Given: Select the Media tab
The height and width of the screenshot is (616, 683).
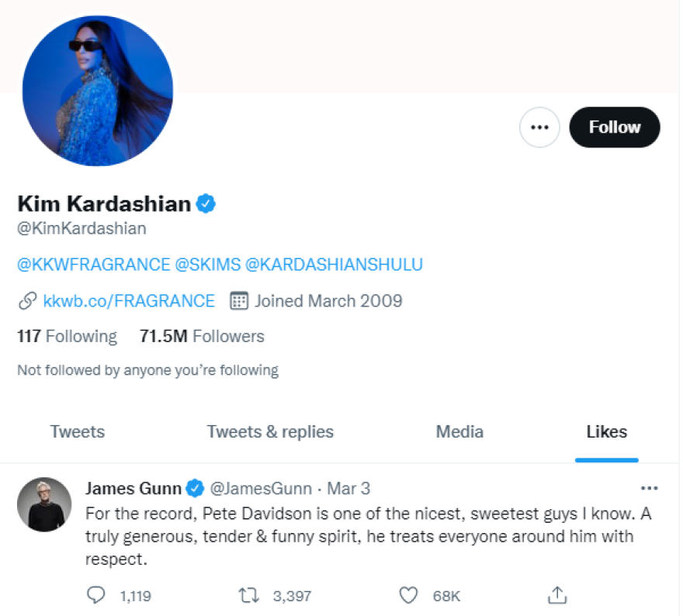Looking at the screenshot, I should pyautogui.click(x=459, y=432).
